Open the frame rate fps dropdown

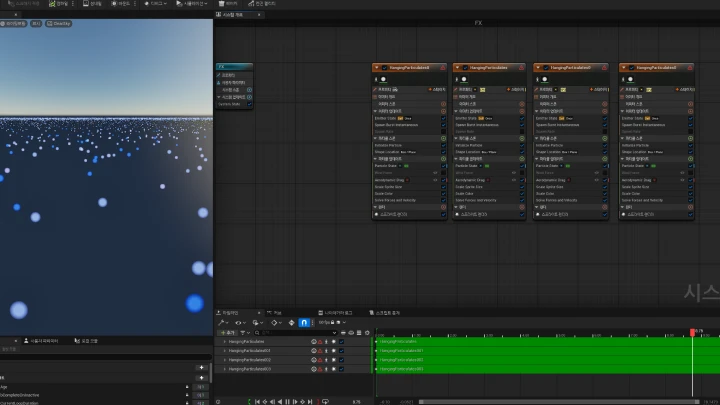[x=332, y=323]
